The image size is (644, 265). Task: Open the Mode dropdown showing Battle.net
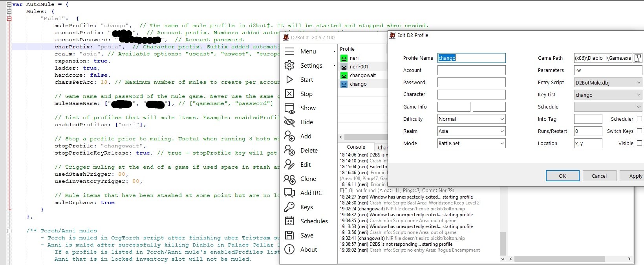pyautogui.click(x=471, y=144)
